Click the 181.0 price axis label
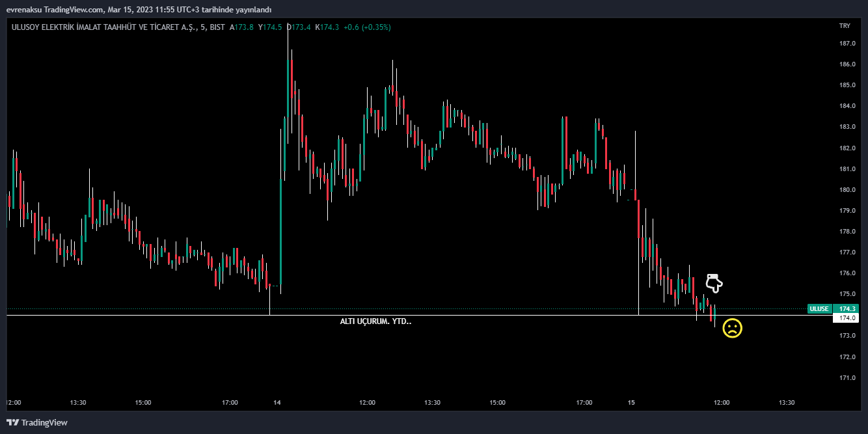 847,169
